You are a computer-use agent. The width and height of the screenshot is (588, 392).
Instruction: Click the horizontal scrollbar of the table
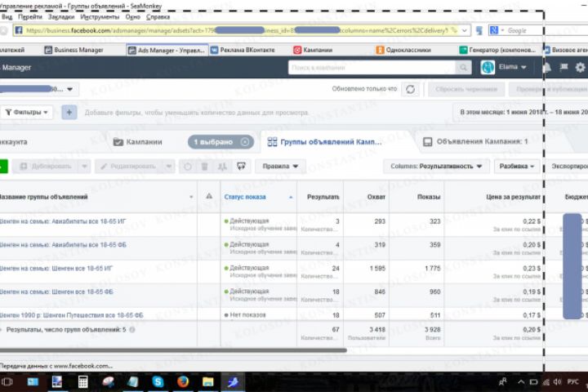[x=172, y=350]
